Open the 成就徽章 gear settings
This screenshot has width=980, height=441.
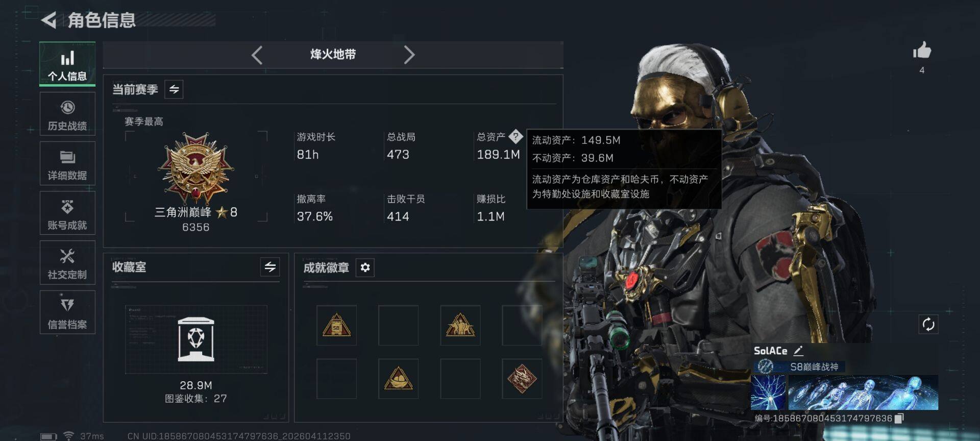(x=365, y=267)
